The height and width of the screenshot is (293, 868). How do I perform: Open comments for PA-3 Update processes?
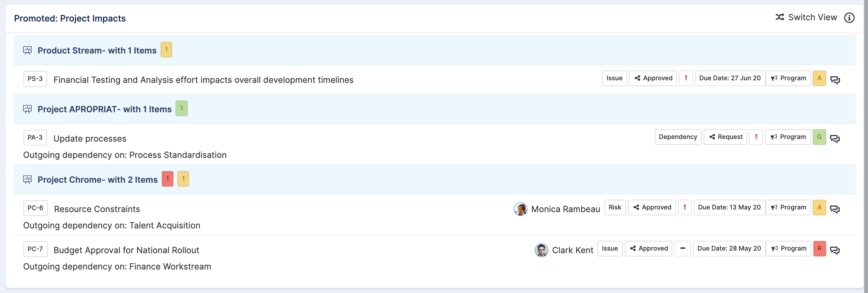(x=835, y=139)
